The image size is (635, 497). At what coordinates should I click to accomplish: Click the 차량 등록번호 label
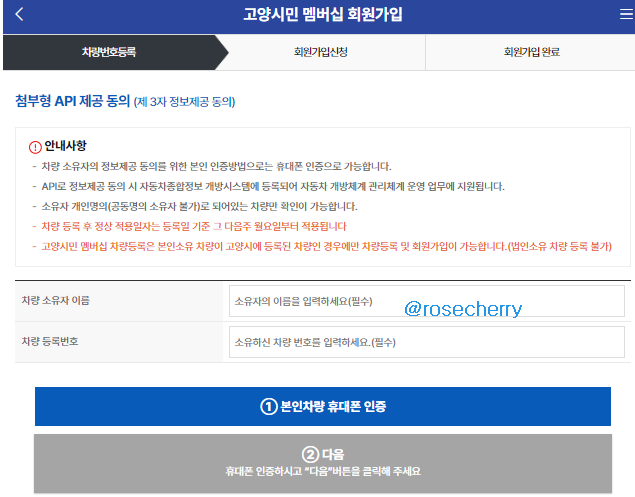[x=50, y=341]
